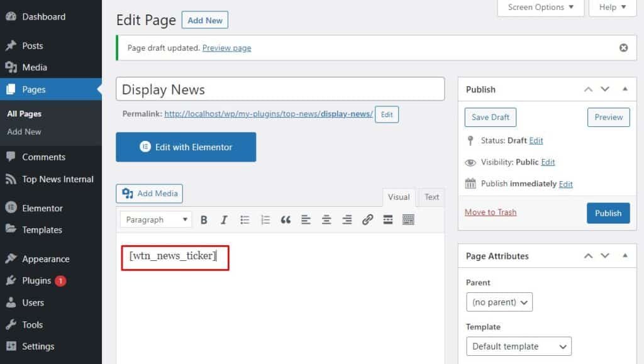The height and width of the screenshot is (364, 644).
Task: Open the Parent page dropdown
Action: click(499, 302)
